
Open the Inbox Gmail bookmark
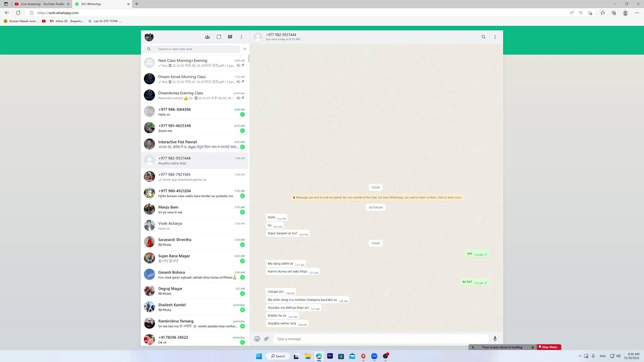tap(66, 21)
